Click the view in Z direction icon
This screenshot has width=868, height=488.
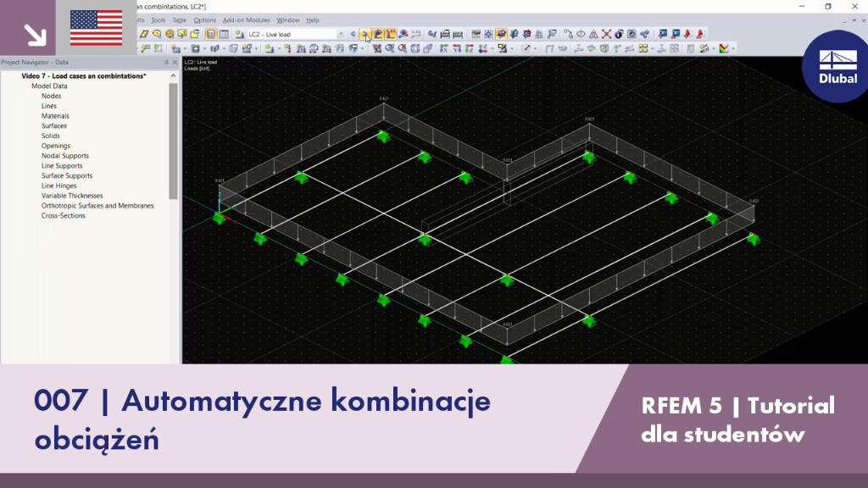pyautogui.click(x=470, y=48)
